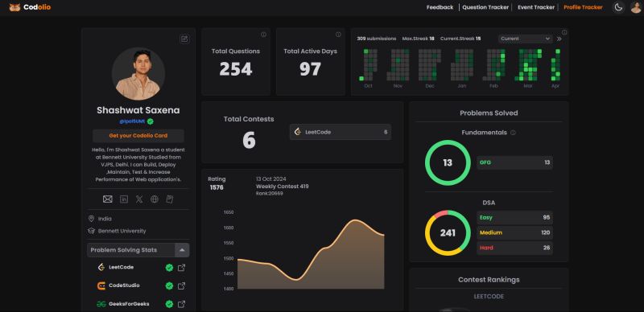Open GeeksForGeeks external link icon

tap(181, 304)
